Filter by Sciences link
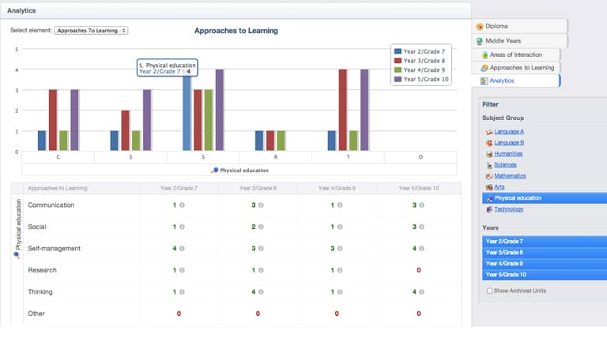Viewport: 607px width, 364px height. 505,165
